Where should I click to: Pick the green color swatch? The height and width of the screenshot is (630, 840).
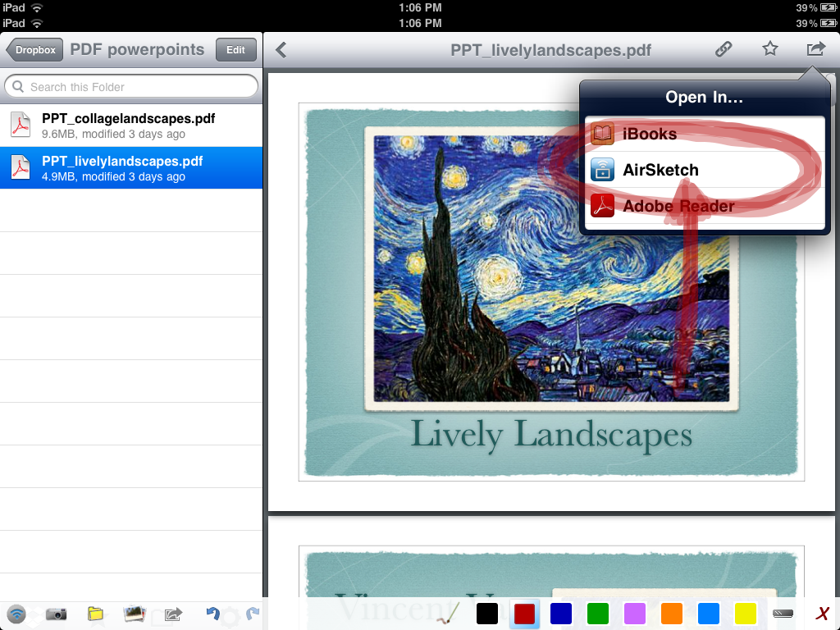[x=598, y=614]
